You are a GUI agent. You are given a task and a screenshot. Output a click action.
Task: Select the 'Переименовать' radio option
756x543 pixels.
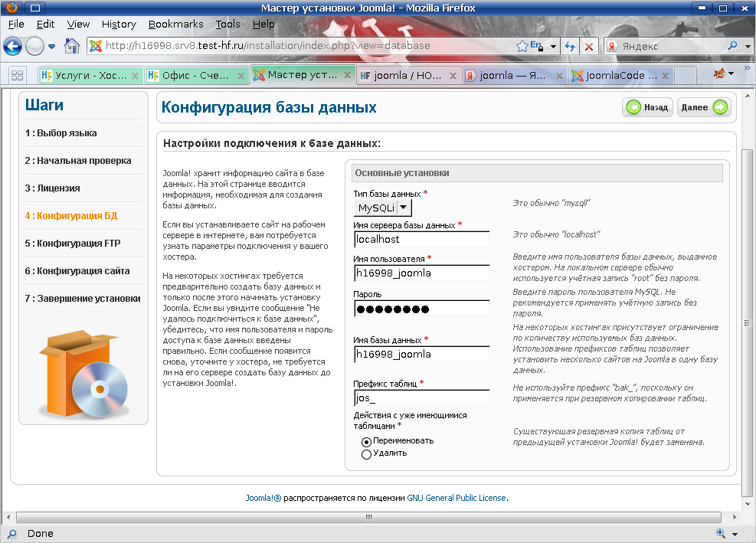(366, 442)
